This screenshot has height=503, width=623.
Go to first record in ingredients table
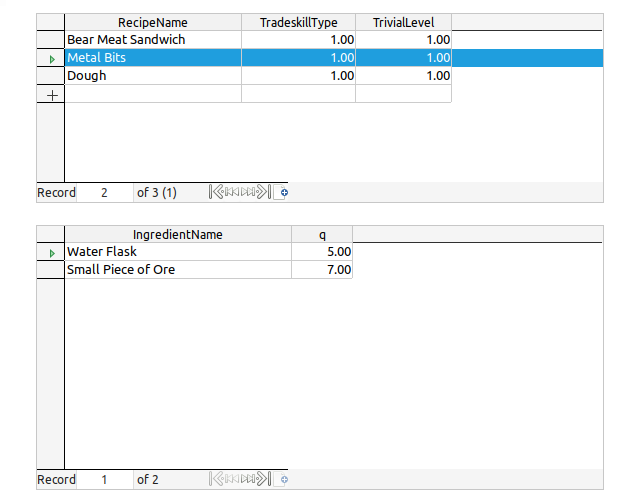[x=216, y=479]
